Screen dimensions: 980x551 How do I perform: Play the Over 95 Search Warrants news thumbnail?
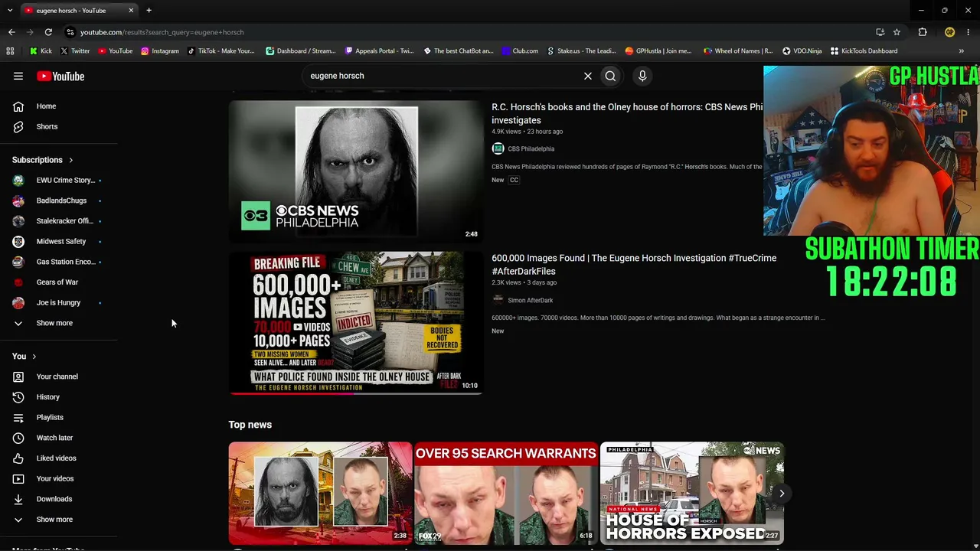pos(506,493)
